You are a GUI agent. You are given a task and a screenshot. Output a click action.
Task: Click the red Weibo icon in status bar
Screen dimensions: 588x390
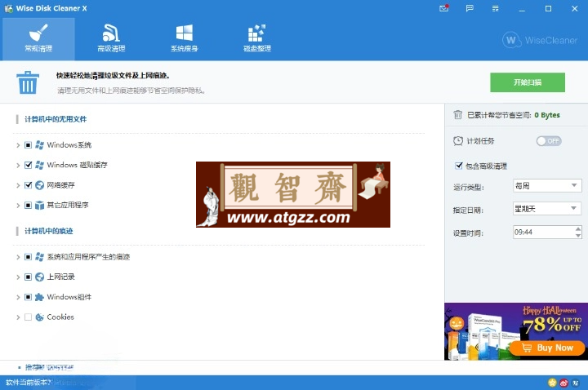coord(564,383)
